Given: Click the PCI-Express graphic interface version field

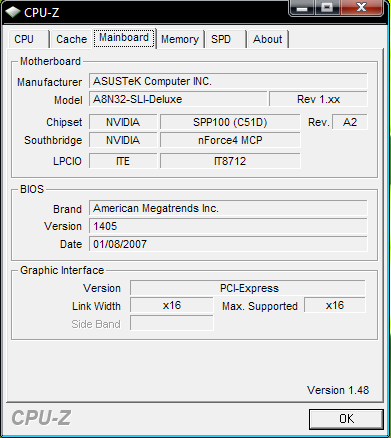Looking at the screenshot, I should pos(248,288).
